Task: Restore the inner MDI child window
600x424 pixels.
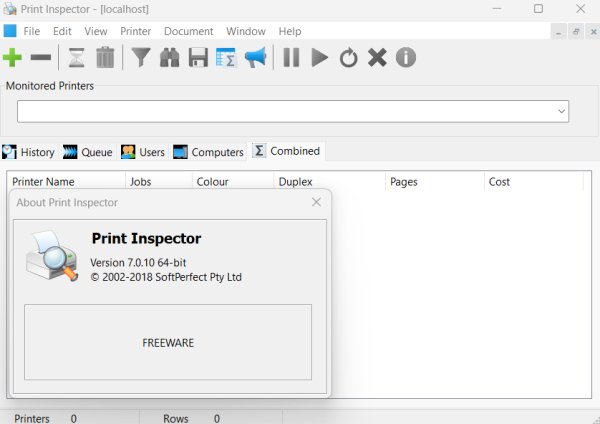Action: (576, 32)
